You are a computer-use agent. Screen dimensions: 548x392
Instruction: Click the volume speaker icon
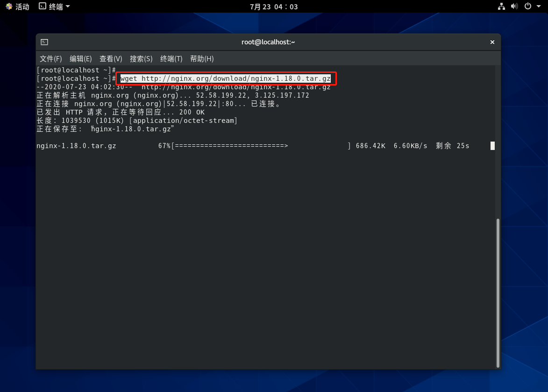tap(514, 7)
